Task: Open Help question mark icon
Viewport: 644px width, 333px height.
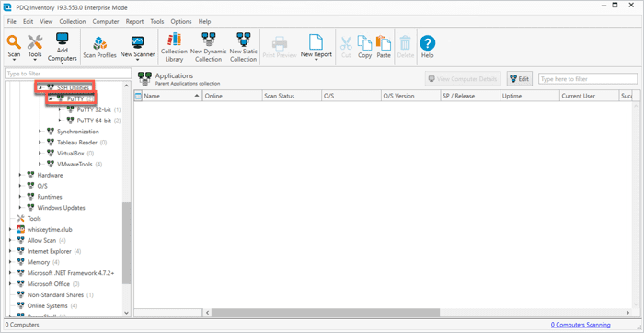Action: click(x=427, y=43)
